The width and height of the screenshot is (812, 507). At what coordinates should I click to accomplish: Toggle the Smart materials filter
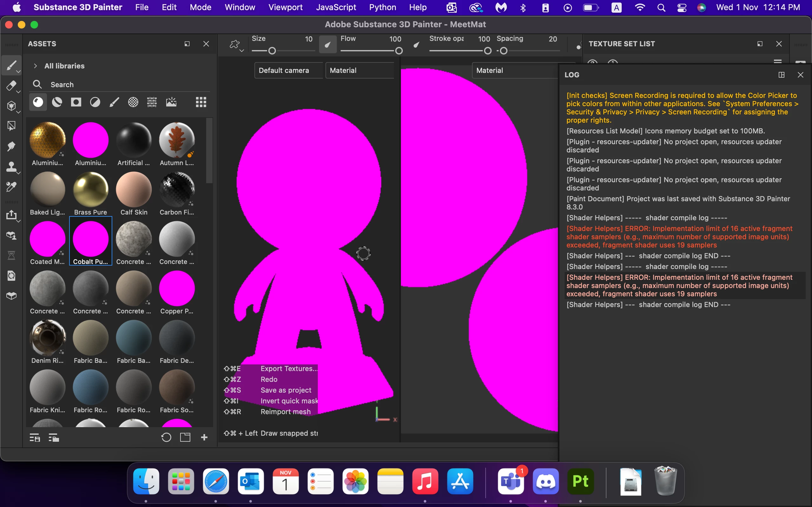coord(57,102)
